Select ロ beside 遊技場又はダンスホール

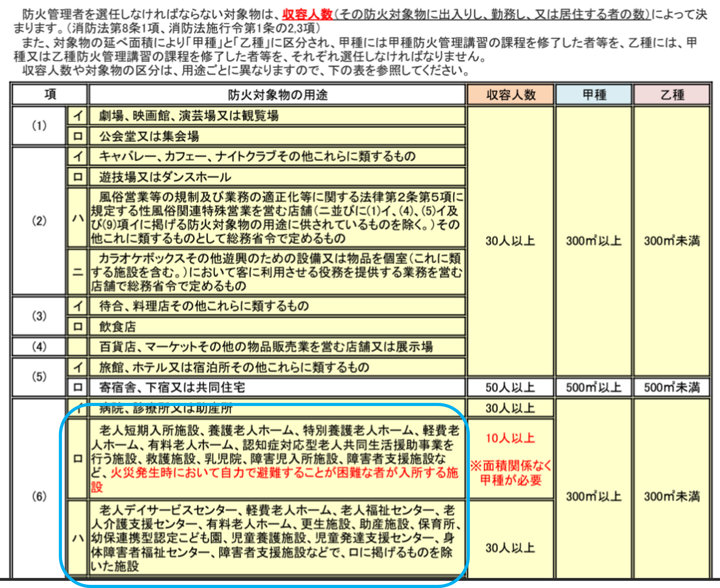(78, 177)
